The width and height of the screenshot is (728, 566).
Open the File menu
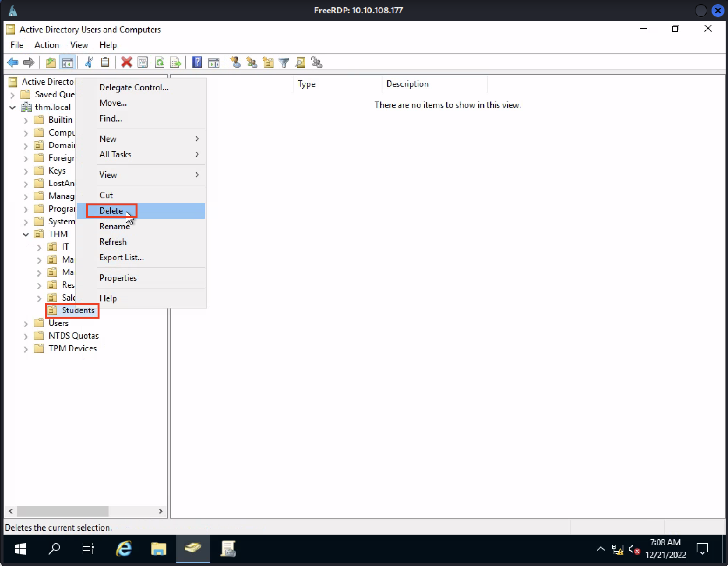17,45
